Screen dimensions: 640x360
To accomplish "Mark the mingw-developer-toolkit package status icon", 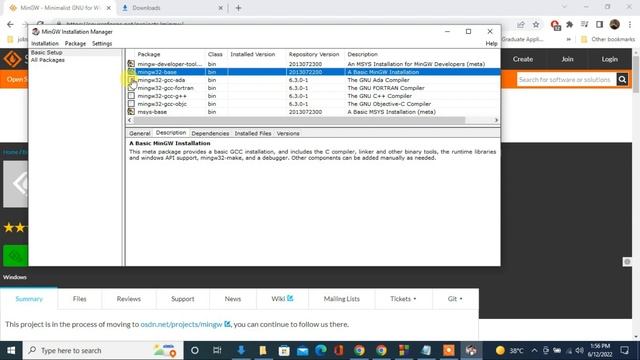I will 131,64.
